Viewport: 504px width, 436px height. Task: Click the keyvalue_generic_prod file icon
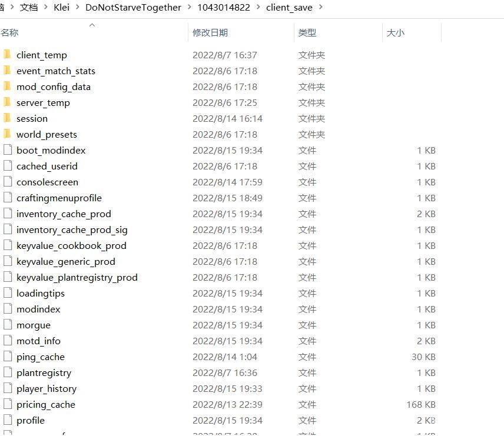8,261
